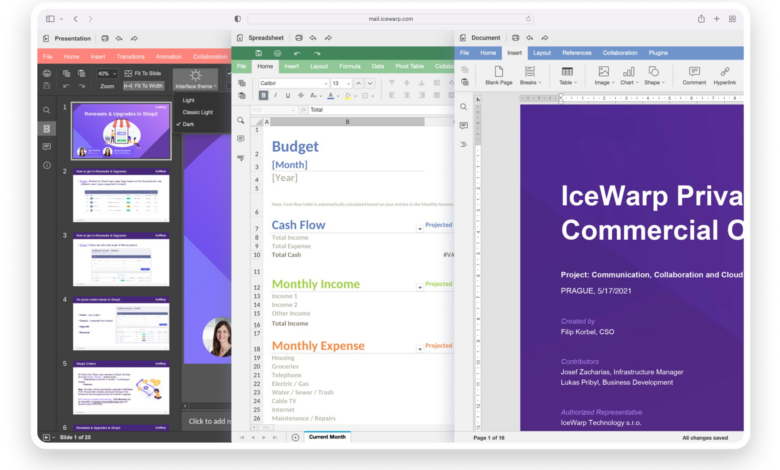Insert Image in Document

(x=604, y=76)
